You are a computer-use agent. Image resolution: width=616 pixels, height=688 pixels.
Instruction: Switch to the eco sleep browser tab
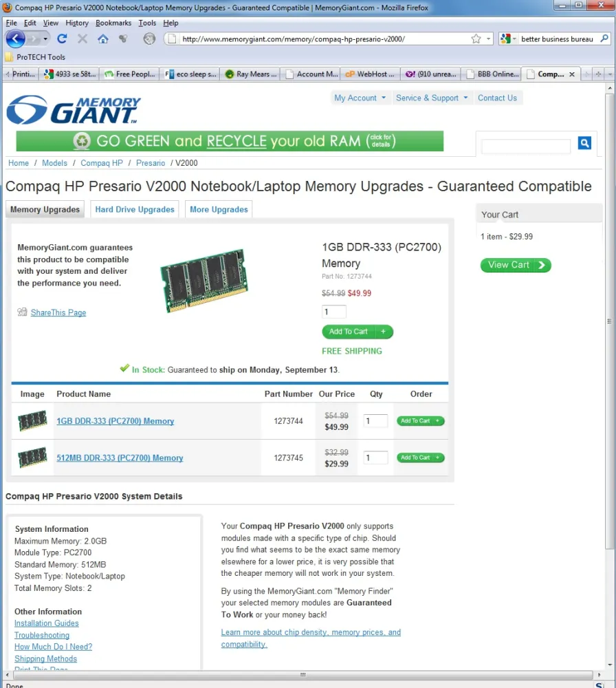190,74
